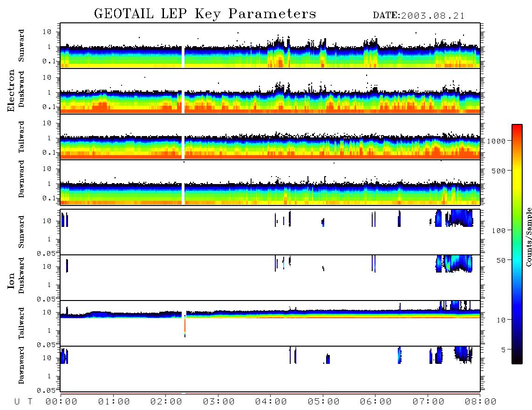Viewport: 532px width, 410px height.
Task: Select the Electron "Duskward" axis label
Action: pyautogui.click(x=21, y=89)
